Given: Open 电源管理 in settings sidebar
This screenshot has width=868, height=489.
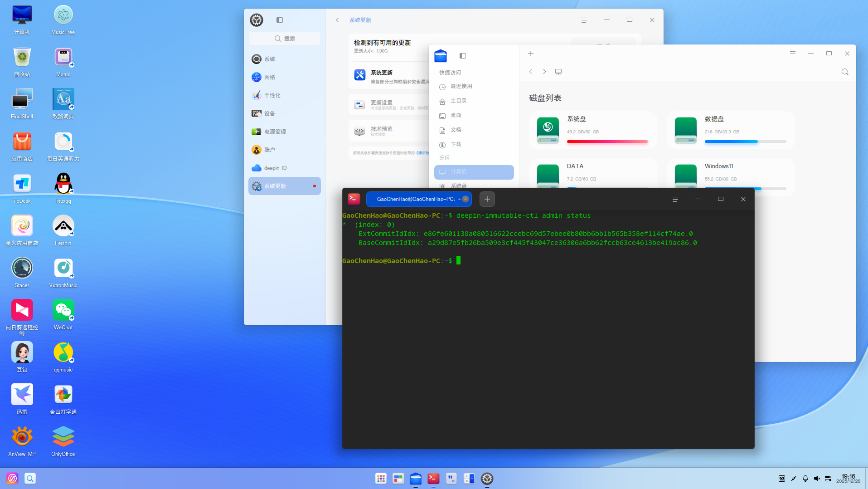Looking at the screenshot, I should 284,132.
